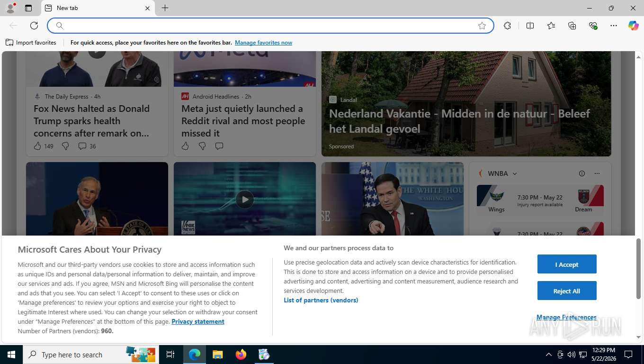The height and width of the screenshot is (364, 644).
Task: Like the Meta Reddit rival article
Action: click(185, 146)
